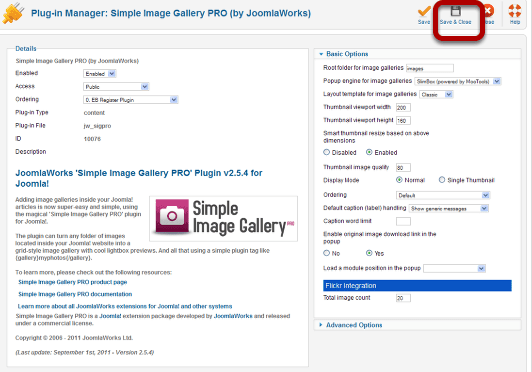The image size is (532, 372).
Task: Open the Layout template Classic dropdown
Action: click(x=436, y=94)
